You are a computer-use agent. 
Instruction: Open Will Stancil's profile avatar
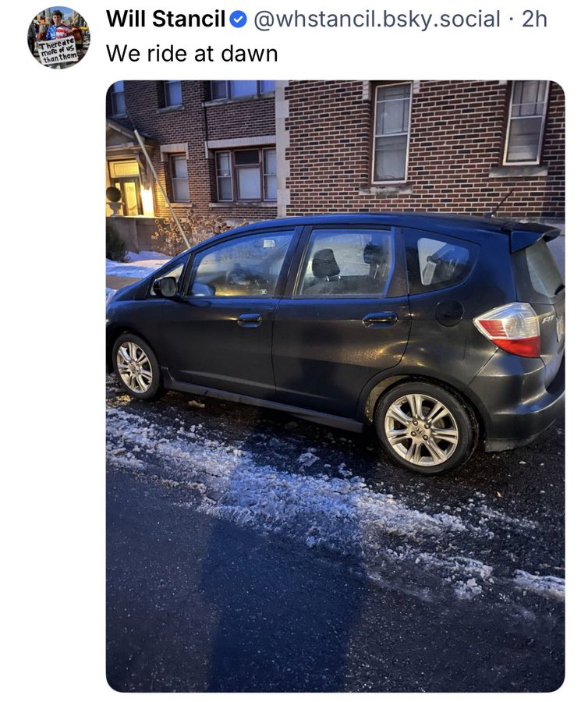click(58, 37)
